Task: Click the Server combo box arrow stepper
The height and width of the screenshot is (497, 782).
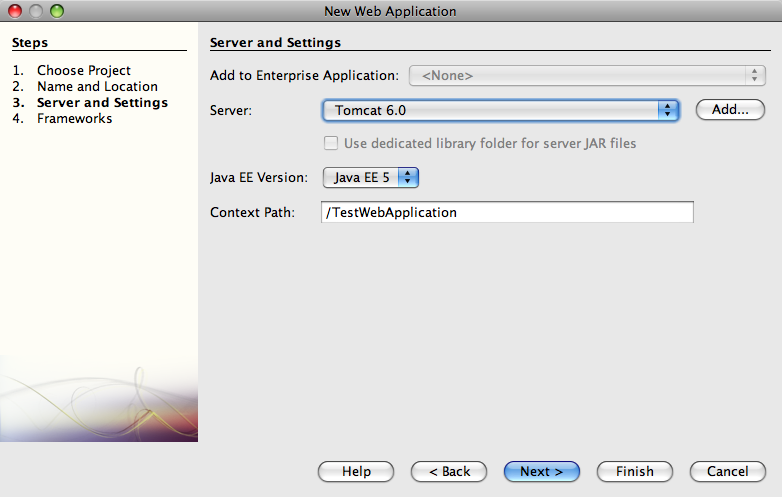Action: click(668, 110)
